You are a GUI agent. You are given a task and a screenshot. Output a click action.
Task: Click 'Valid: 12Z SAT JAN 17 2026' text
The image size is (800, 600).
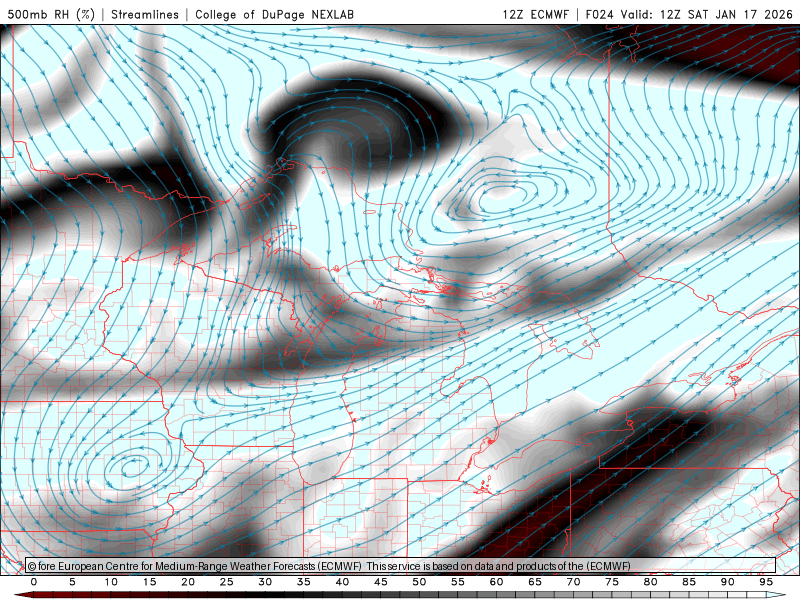coord(707,14)
